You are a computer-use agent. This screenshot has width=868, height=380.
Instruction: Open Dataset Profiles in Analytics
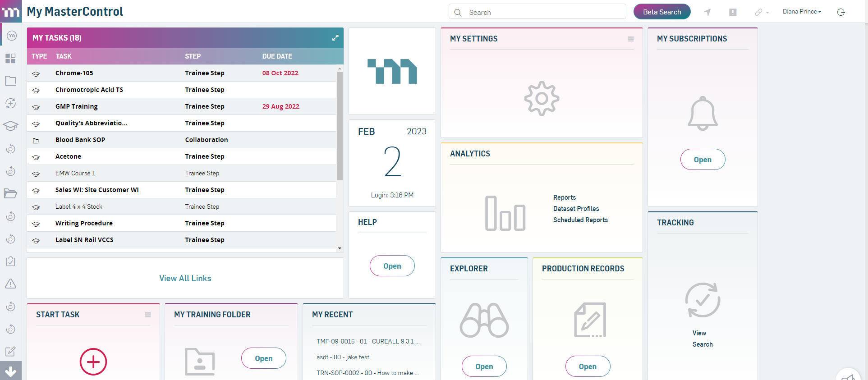pyautogui.click(x=576, y=209)
